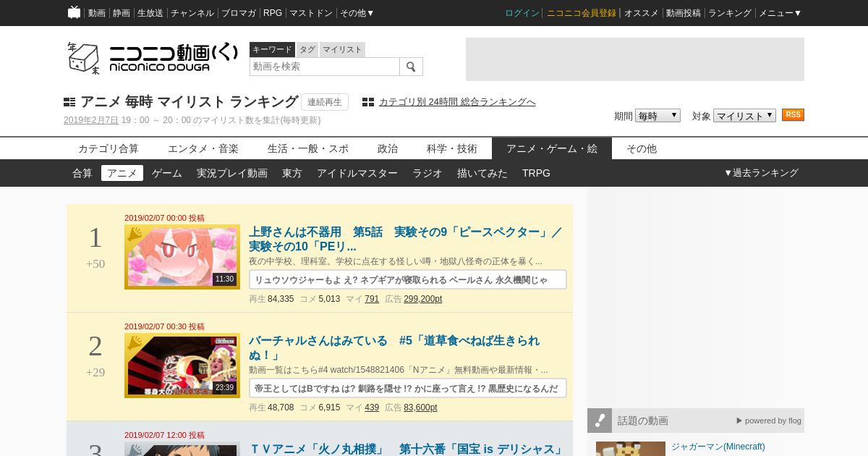This screenshot has height=456, width=868.
Task: Click ニコニコ会員登録 link
Action: point(582,13)
